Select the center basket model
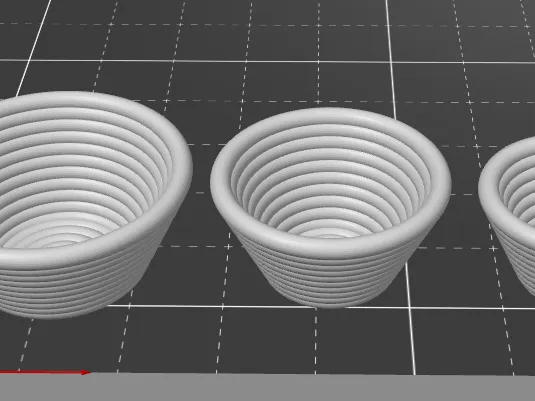535x401 pixels. coord(331,208)
